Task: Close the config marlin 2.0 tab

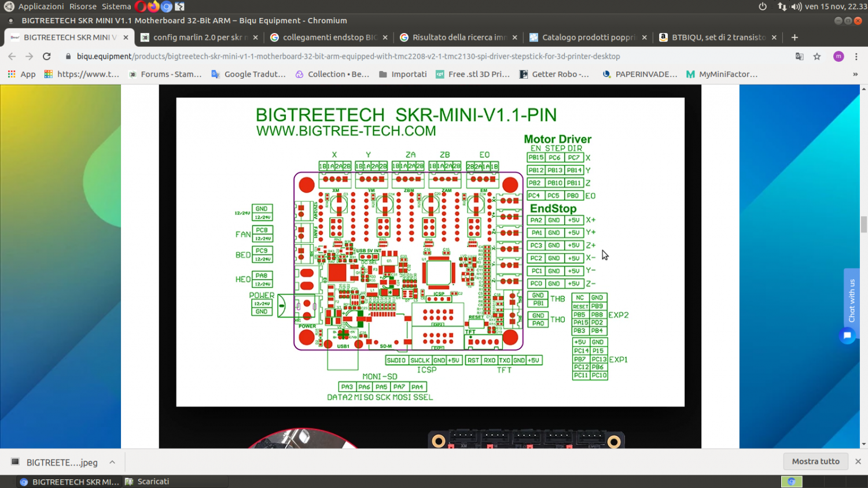Action: 255,37
